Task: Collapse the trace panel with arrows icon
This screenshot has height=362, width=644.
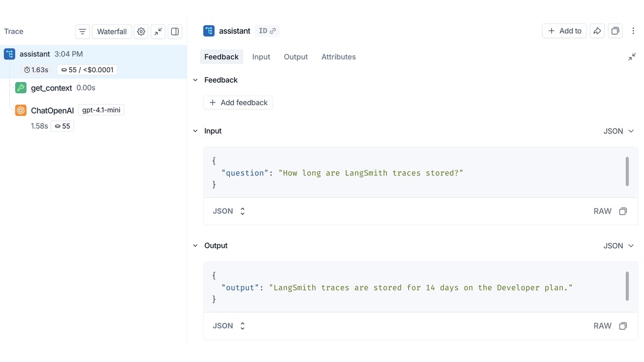Action: pyautogui.click(x=158, y=32)
